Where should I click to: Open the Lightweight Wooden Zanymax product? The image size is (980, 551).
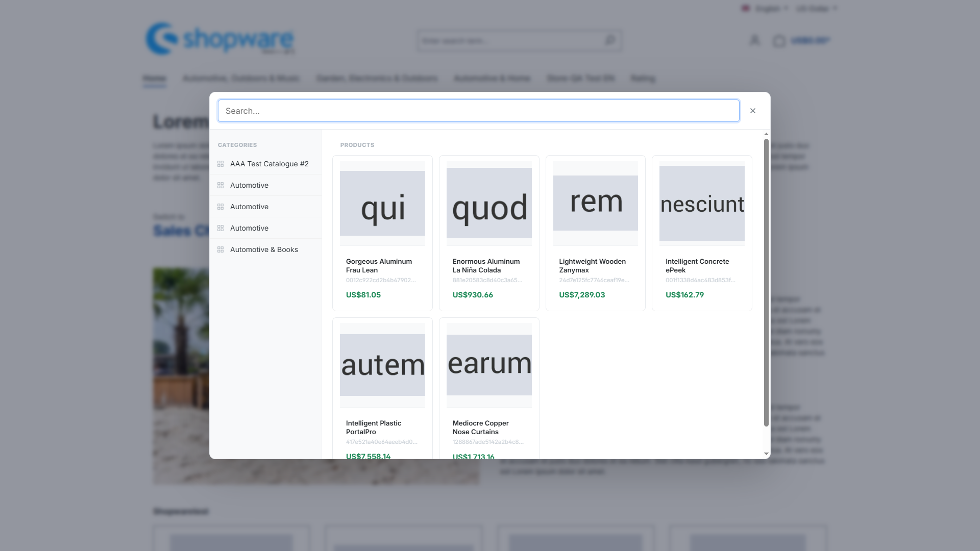596,233
